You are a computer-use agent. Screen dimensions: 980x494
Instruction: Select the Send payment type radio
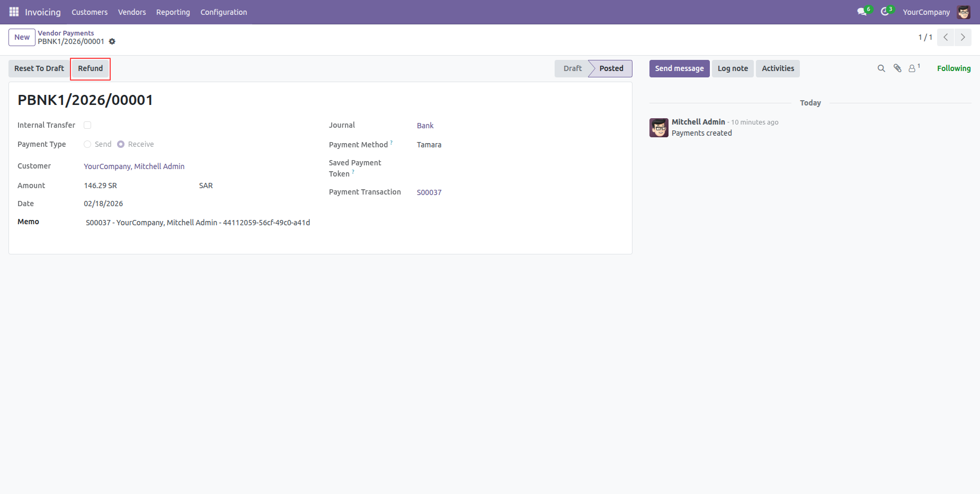click(x=87, y=144)
